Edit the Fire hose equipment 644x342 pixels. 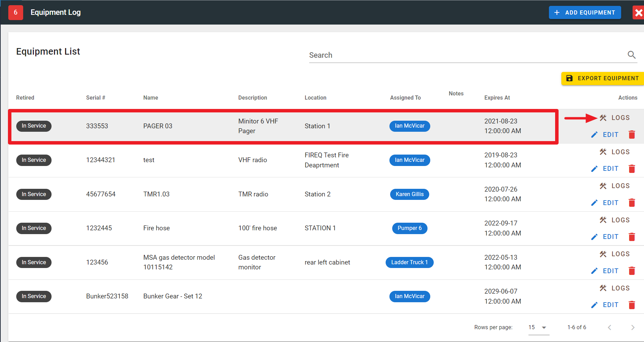tap(605, 237)
